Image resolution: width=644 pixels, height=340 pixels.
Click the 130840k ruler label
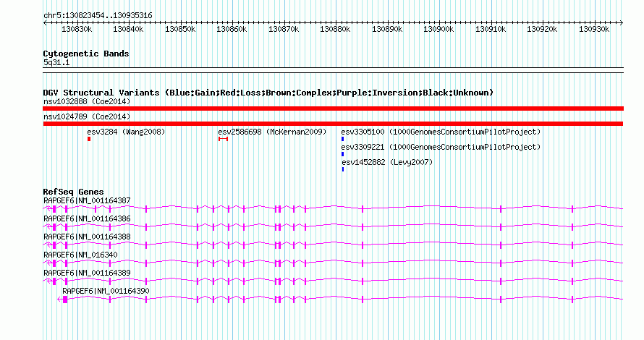click(128, 29)
